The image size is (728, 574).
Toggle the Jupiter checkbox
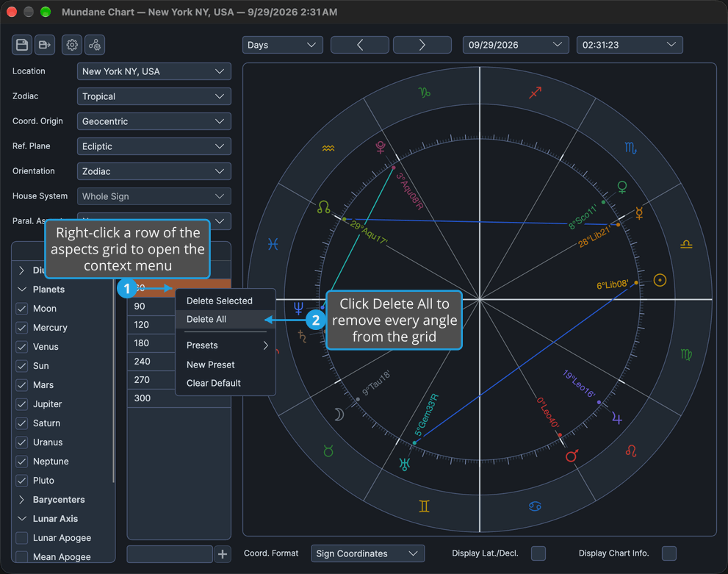click(x=22, y=404)
